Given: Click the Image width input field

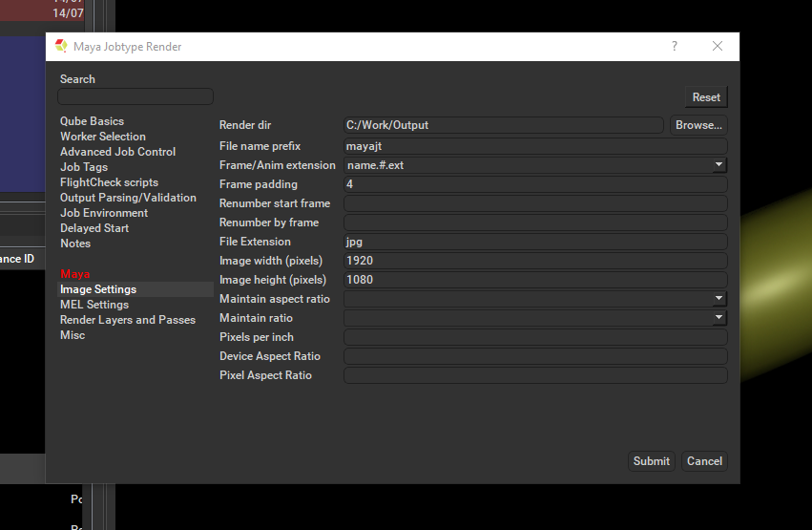Looking at the screenshot, I should 534,261.
